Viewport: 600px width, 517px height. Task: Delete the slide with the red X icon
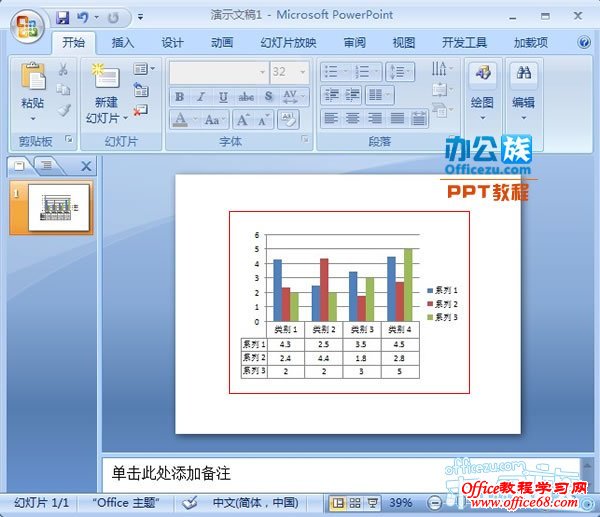point(140,111)
